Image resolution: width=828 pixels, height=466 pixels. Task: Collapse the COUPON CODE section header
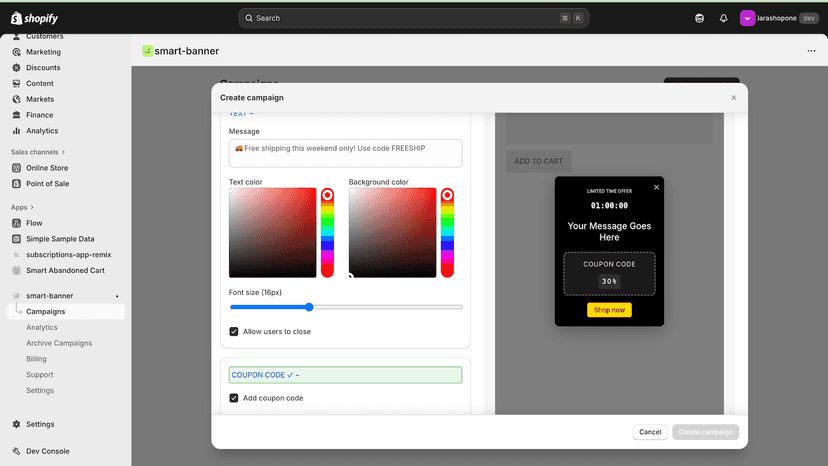[x=345, y=375]
